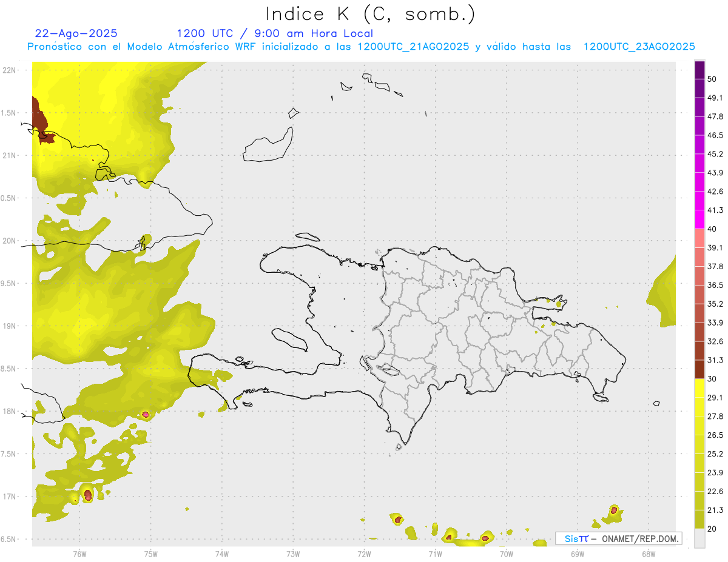Click the longitude label '73W'
728x562 pixels.
point(293,554)
